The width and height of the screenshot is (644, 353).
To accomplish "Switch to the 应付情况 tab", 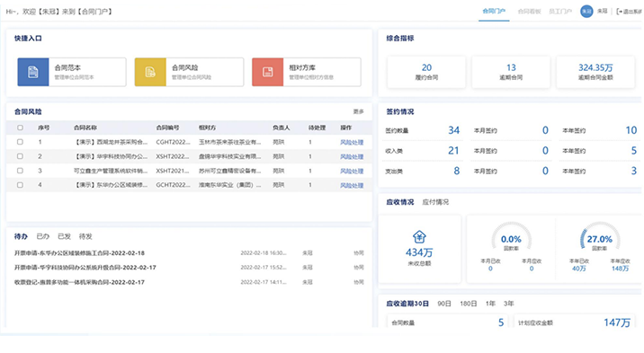I will [x=435, y=202].
